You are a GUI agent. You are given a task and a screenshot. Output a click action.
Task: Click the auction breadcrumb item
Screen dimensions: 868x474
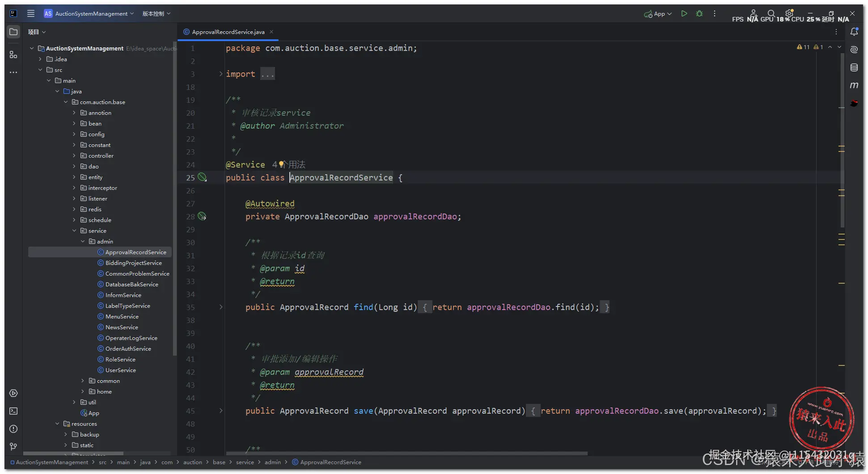pos(192,462)
